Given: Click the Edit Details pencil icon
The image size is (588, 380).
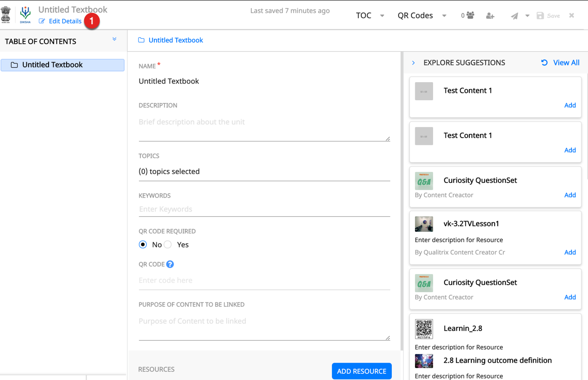Looking at the screenshot, I should tap(42, 21).
